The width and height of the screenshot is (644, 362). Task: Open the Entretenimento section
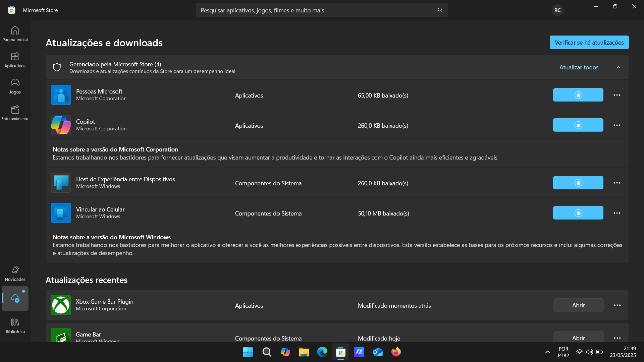pos(15,113)
